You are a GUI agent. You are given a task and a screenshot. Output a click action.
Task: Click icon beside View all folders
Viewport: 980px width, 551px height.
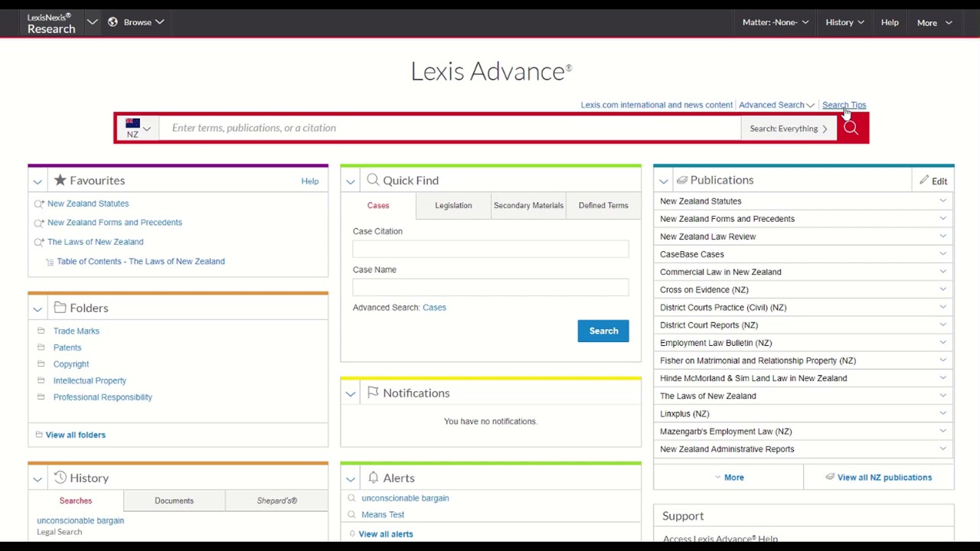(38, 435)
